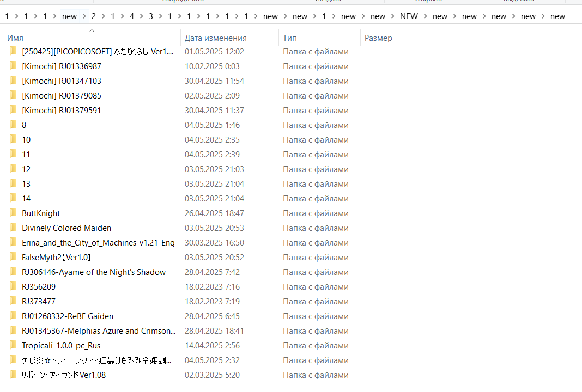
Task: Select the date 28.04.2025 18:41
Action: click(215, 331)
